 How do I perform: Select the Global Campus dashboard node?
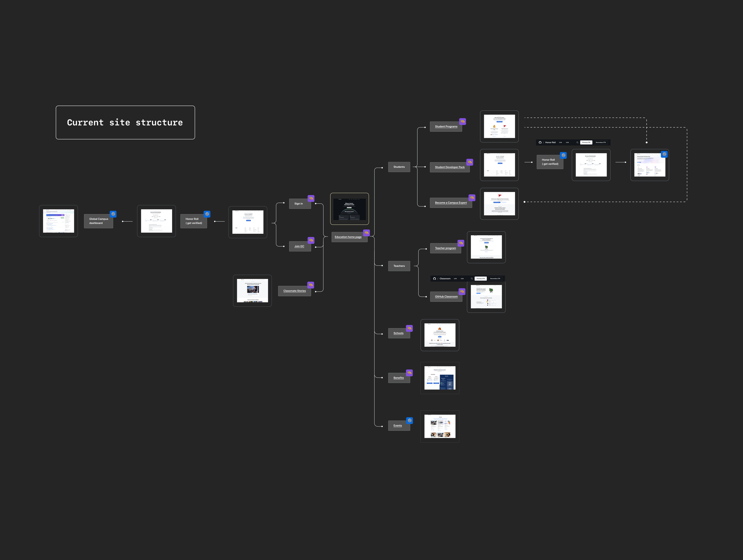tap(98, 221)
